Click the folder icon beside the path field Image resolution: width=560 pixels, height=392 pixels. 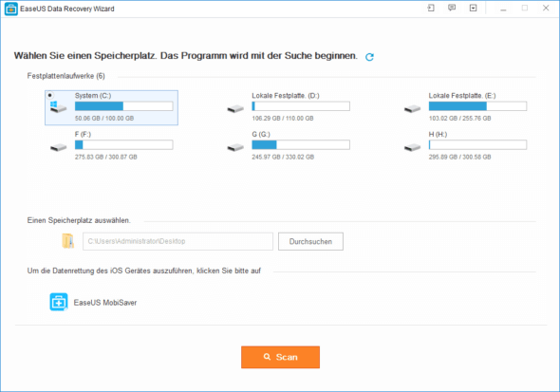coord(67,241)
